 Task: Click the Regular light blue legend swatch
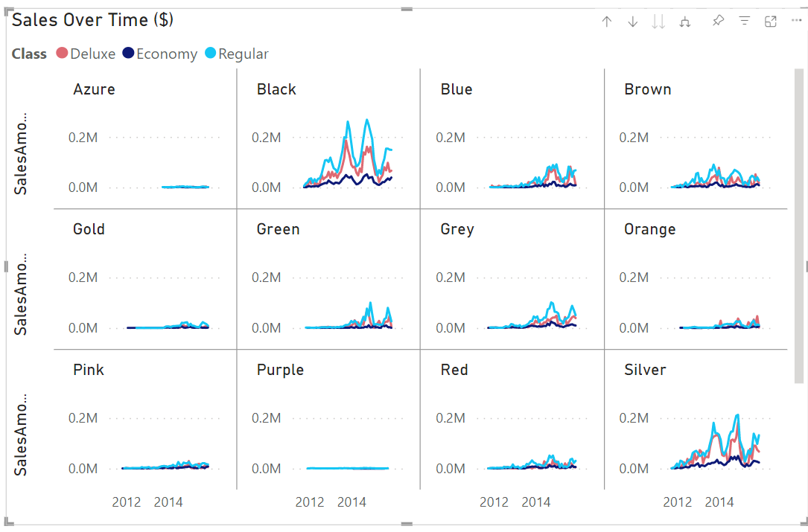coord(210,53)
